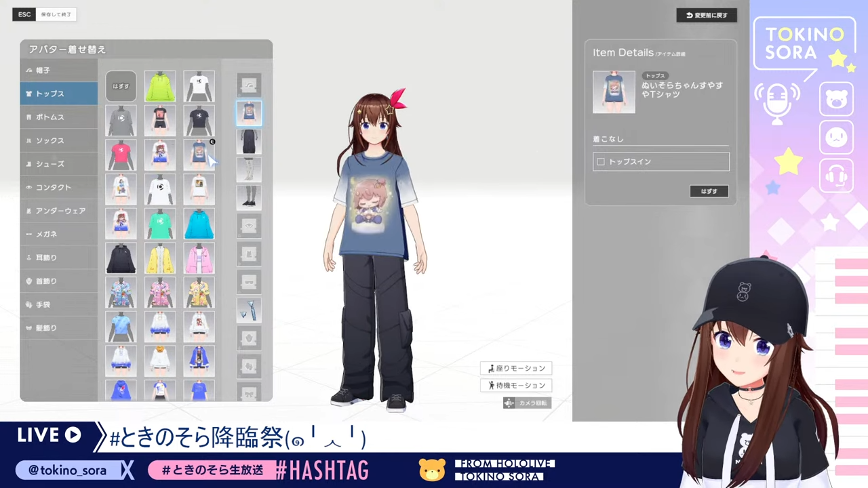
Task: Play the 座りモーション sitting motion
Action: coord(516,368)
